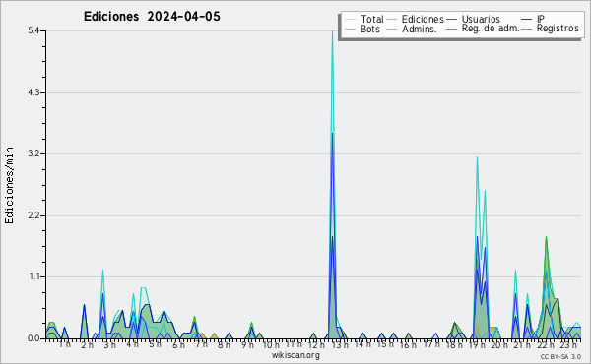Click the 0.0 y-axis value
Screen dimensions: 591x364
point(33,338)
